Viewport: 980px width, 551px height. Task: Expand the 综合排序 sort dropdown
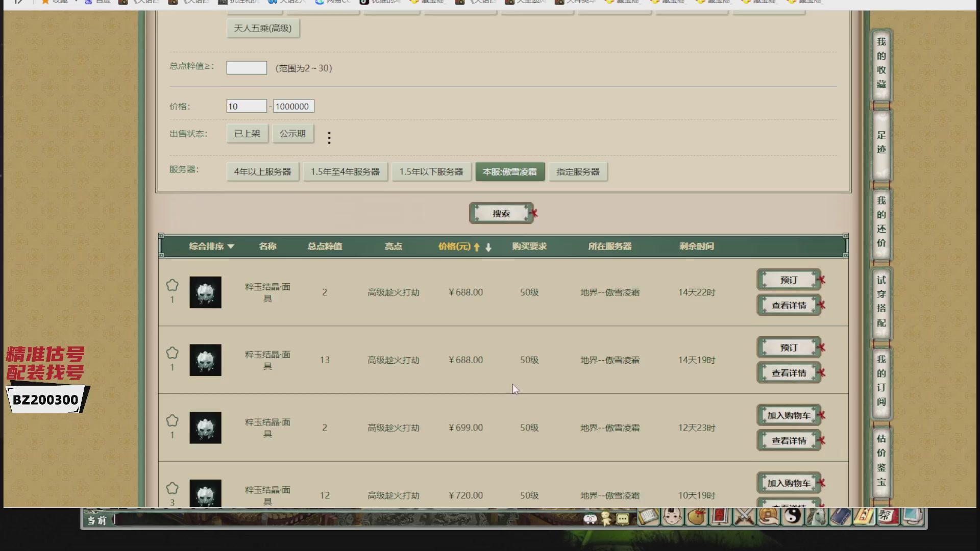[211, 246]
